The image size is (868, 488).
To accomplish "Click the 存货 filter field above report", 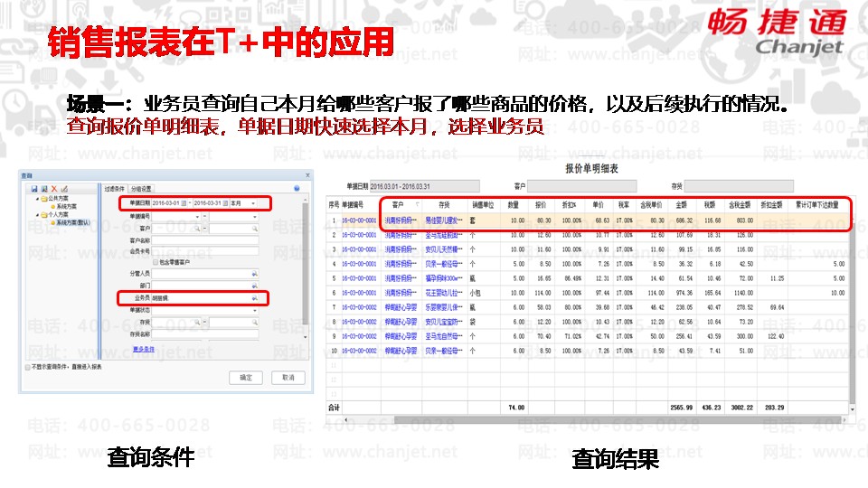I will (x=739, y=186).
